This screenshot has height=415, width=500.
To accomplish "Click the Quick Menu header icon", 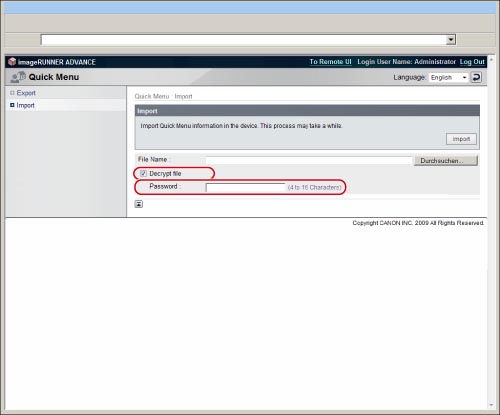I will point(18,77).
